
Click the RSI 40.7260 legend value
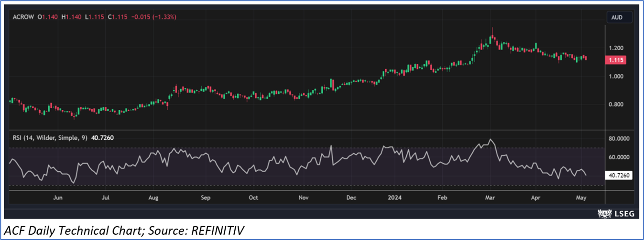pyautogui.click(x=100, y=137)
